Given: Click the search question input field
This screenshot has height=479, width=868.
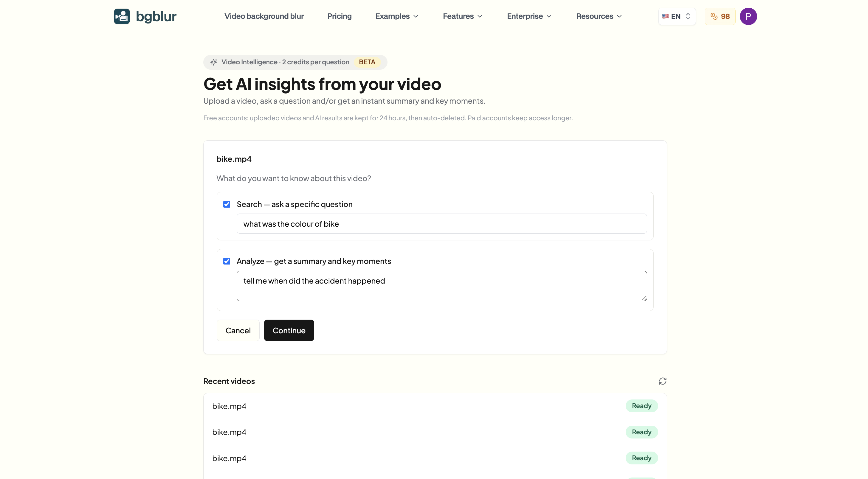Looking at the screenshot, I should pyautogui.click(x=441, y=224).
